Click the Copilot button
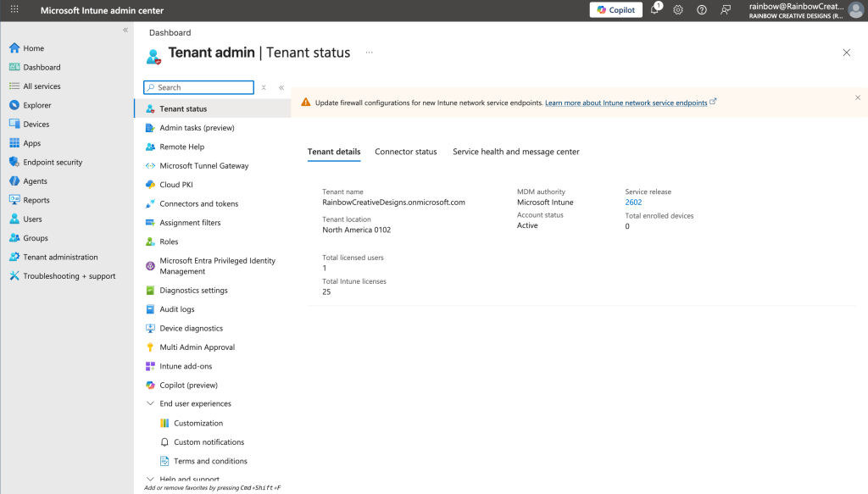 click(618, 10)
